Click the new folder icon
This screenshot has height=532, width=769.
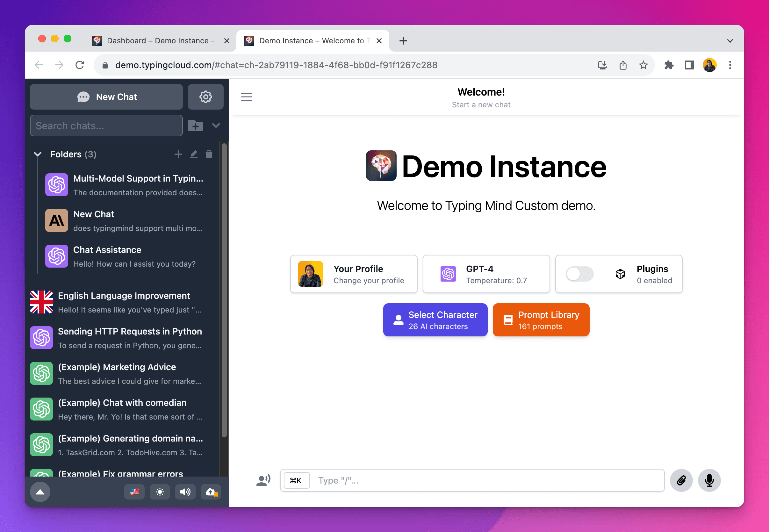[x=195, y=126]
